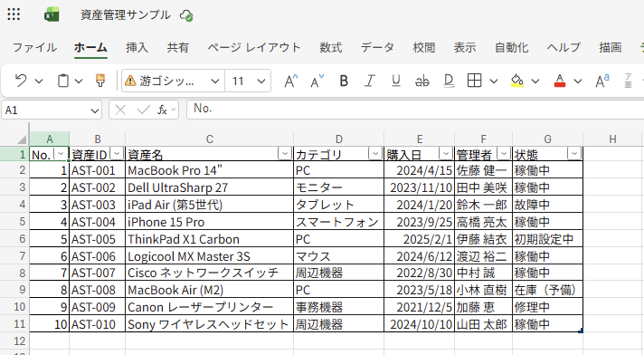Click the formula bar input
Screen dimensions: 644x355
point(415,110)
